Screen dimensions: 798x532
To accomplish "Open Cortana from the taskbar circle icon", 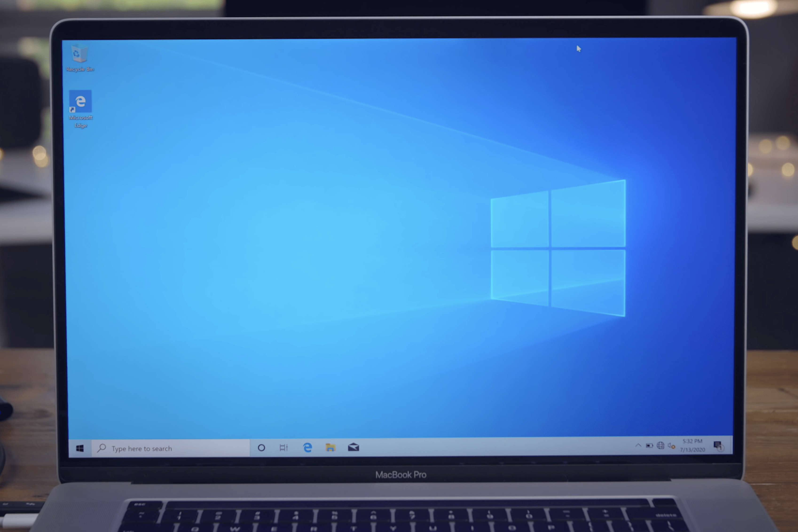I will click(261, 448).
